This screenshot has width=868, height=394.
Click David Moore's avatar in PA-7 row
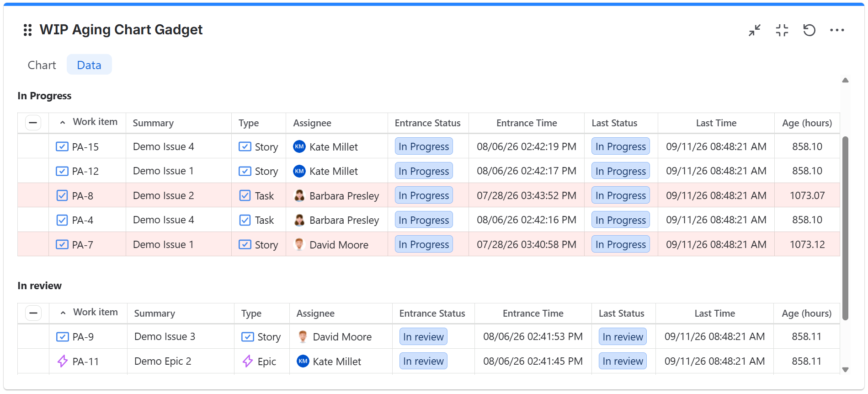click(299, 244)
